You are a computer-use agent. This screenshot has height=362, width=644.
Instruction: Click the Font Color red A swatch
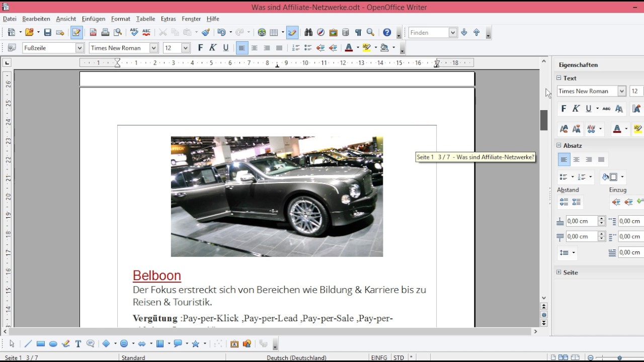coord(349,48)
